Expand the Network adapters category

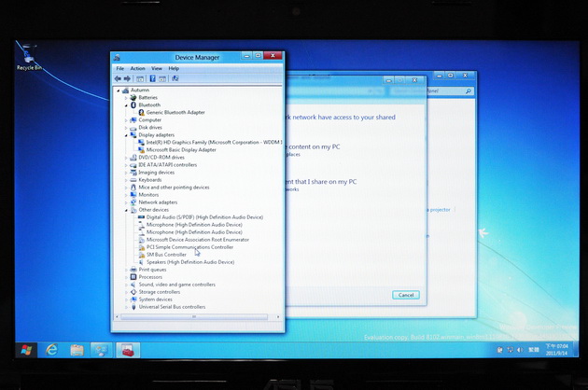[x=127, y=202]
